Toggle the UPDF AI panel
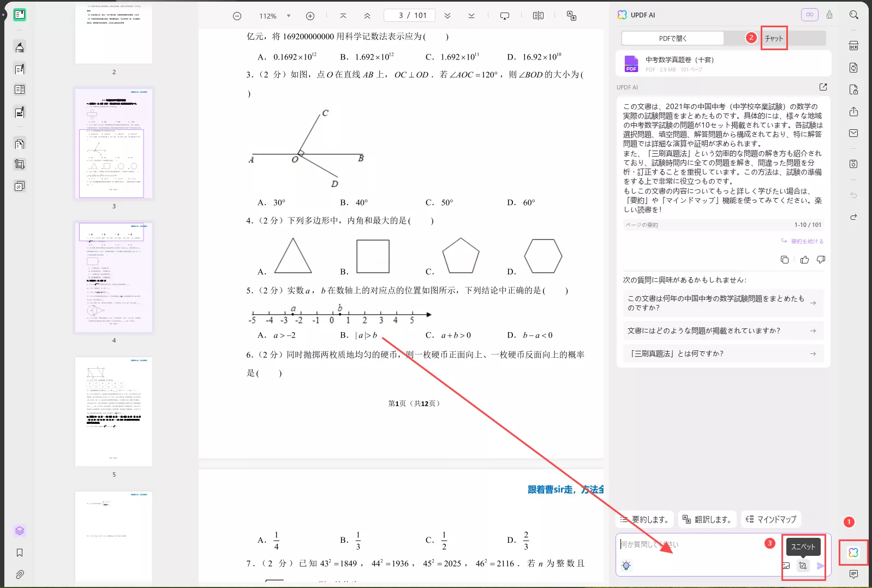This screenshot has width=872, height=588. [853, 553]
